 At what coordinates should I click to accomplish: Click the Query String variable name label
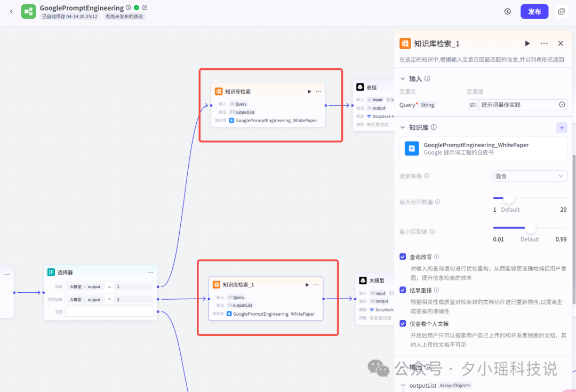click(418, 105)
